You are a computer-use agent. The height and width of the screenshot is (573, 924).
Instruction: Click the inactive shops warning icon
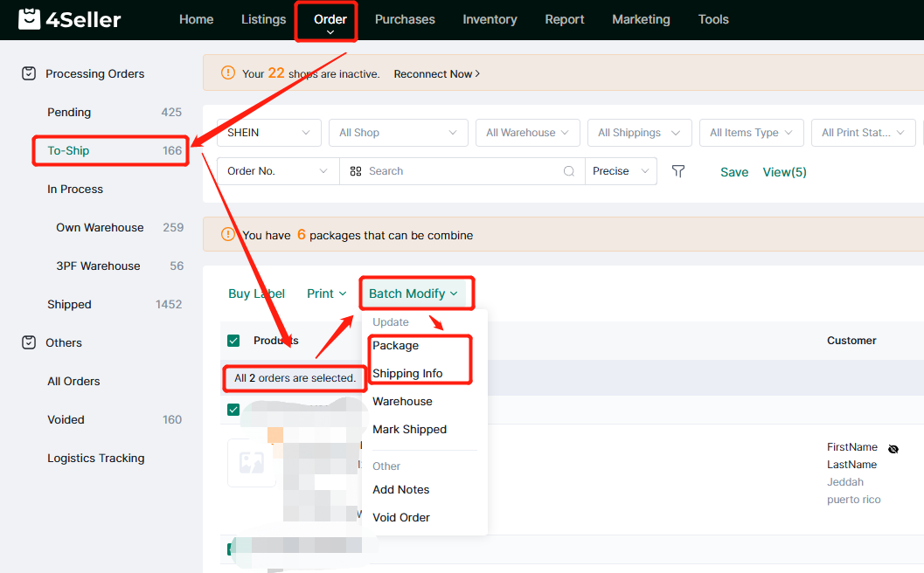pos(228,73)
